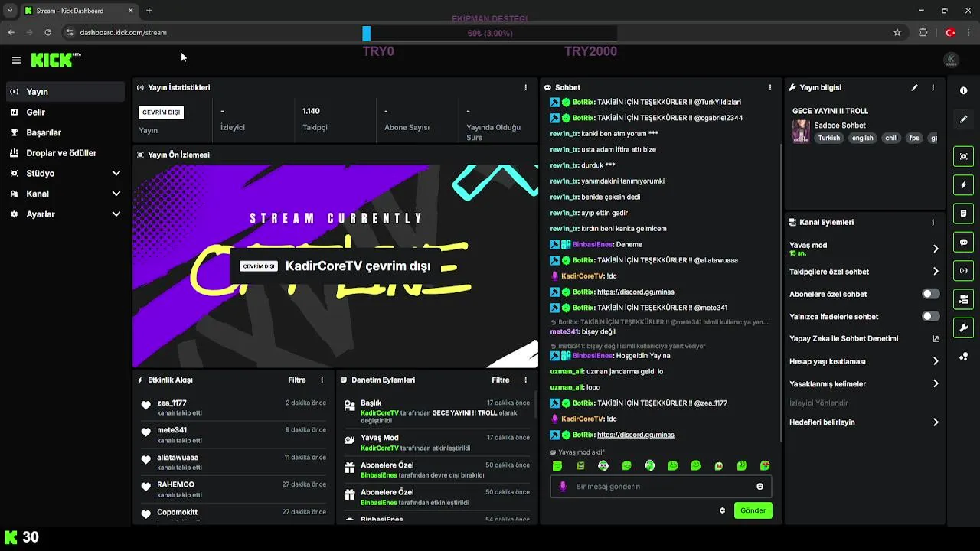Open Yayın bilgisi panel three-dot menu
This screenshot has height=551, width=980.
click(933, 87)
